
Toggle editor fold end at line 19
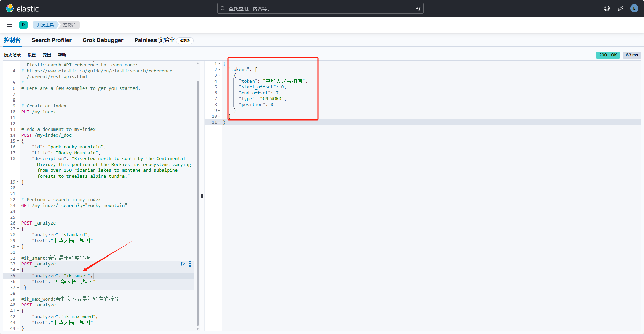pyautogui.click(x=18, y=182)
